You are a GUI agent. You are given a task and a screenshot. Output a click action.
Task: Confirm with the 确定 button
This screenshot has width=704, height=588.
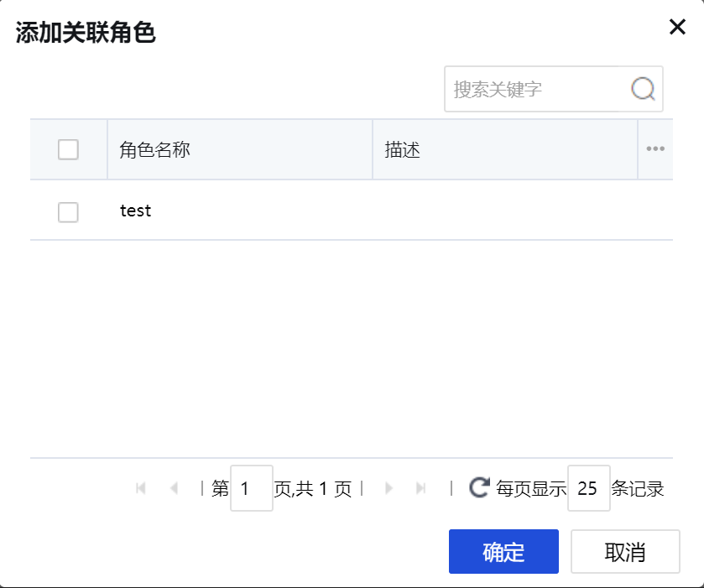pyautogui.click(x=503, y=552)
